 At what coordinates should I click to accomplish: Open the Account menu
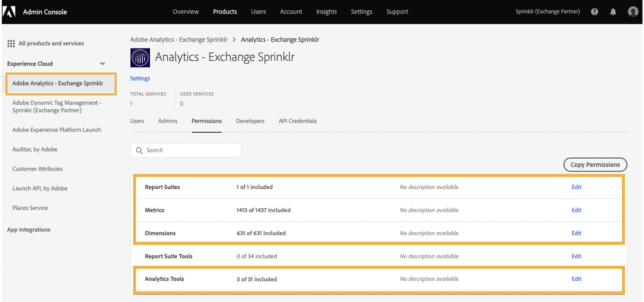[x=291, y=12]
